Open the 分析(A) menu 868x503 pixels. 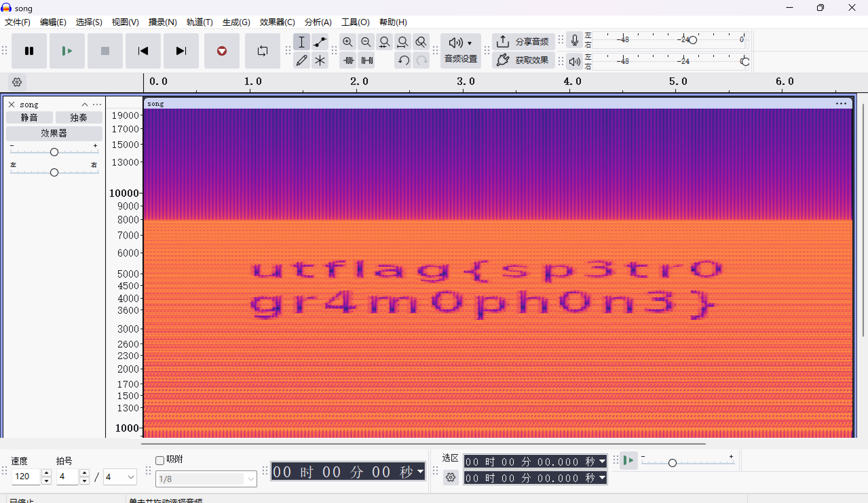click(x=318, y=22)
